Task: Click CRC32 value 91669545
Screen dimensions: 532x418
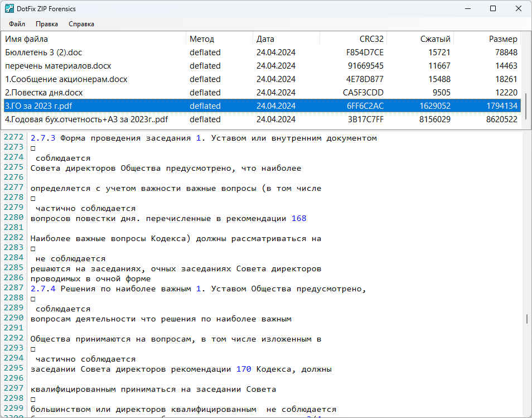Action: pyautogui.click(x=365, y=65)
